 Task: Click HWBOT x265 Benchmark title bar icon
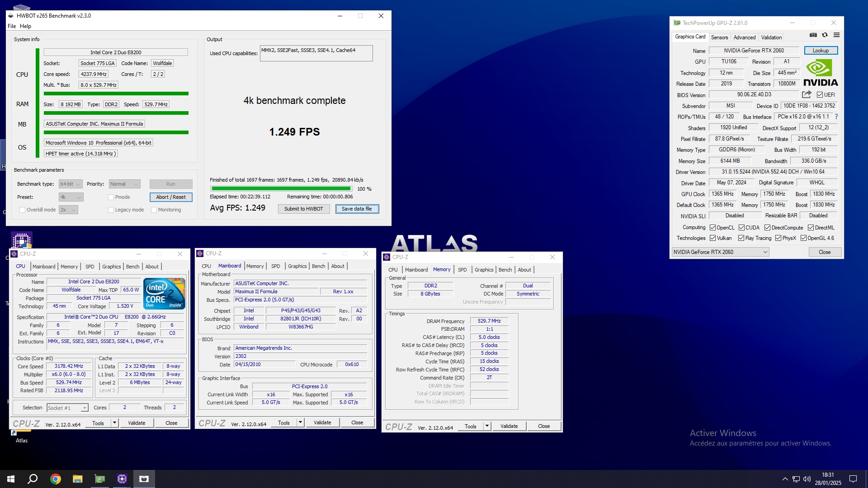point(11,16)
